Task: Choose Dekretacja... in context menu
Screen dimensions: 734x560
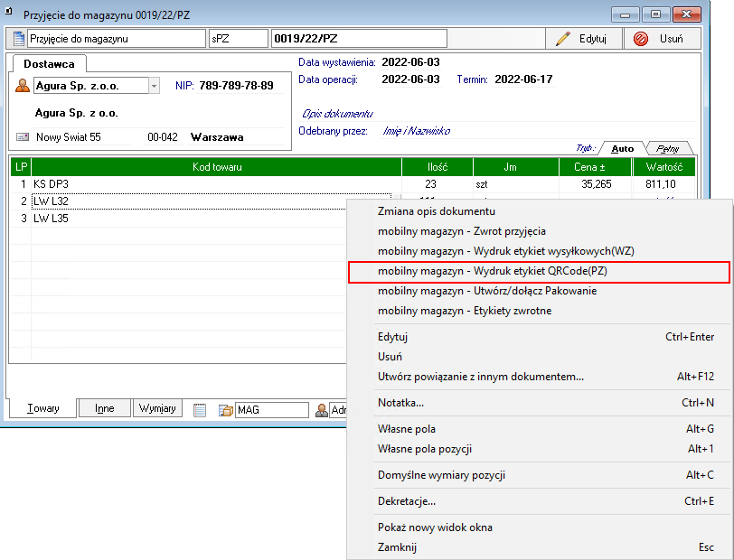Action: tap(407, 500)
